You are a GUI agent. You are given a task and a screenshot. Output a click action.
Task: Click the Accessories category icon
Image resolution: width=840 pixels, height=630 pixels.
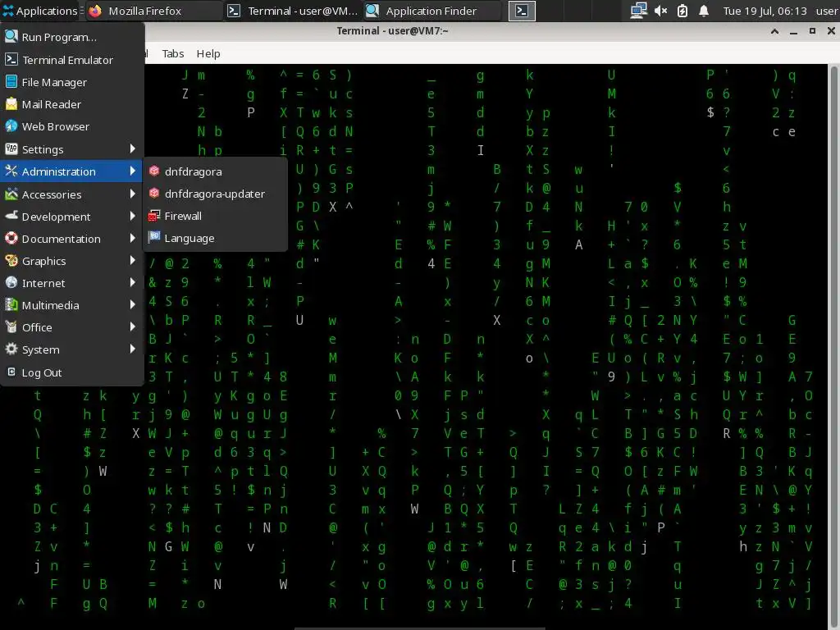point(11,194)
